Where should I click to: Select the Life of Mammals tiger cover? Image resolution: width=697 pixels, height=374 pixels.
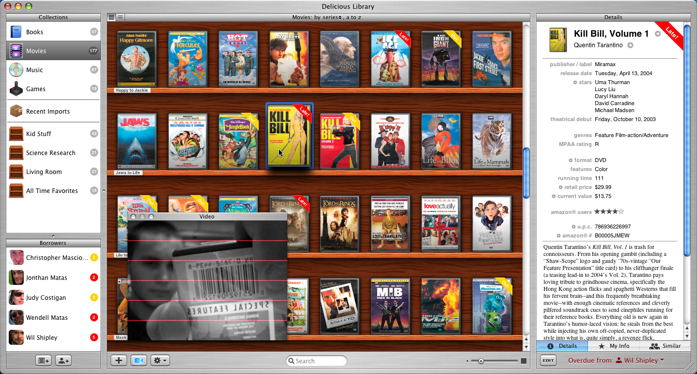(x=492, y=141)
